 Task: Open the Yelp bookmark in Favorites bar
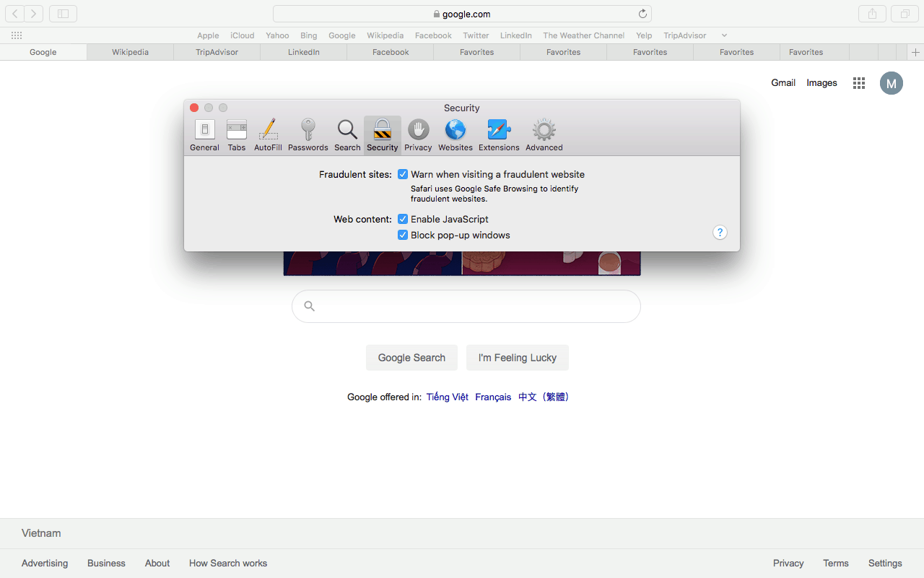644,35
